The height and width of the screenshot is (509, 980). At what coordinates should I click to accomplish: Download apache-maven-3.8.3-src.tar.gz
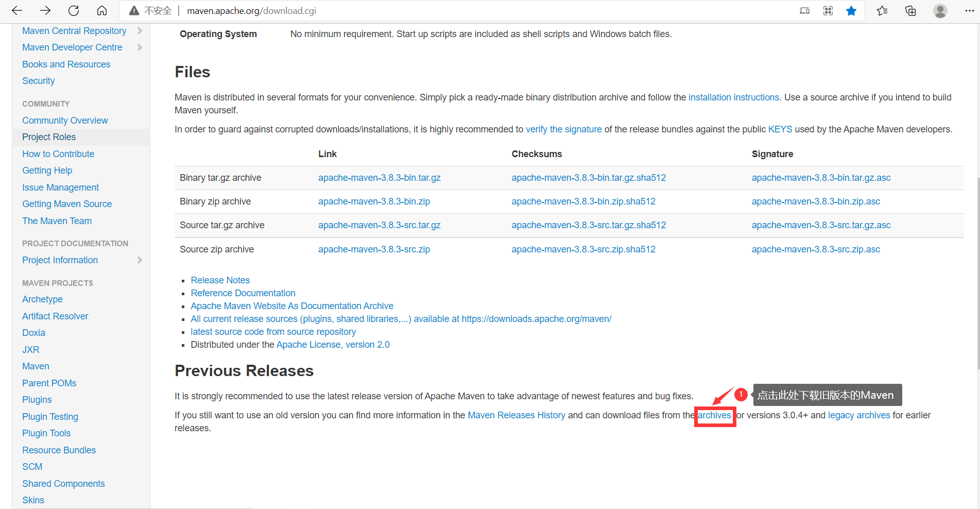380,225
